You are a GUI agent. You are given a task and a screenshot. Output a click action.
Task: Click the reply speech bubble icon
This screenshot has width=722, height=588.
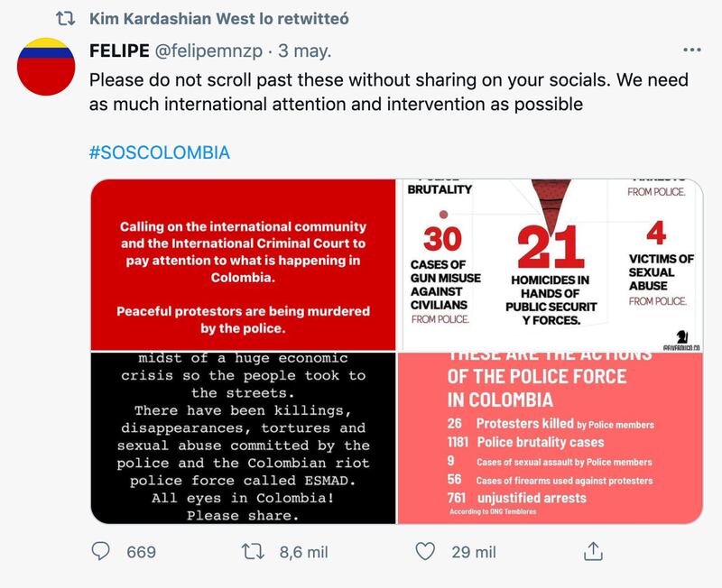click(100, 551)
